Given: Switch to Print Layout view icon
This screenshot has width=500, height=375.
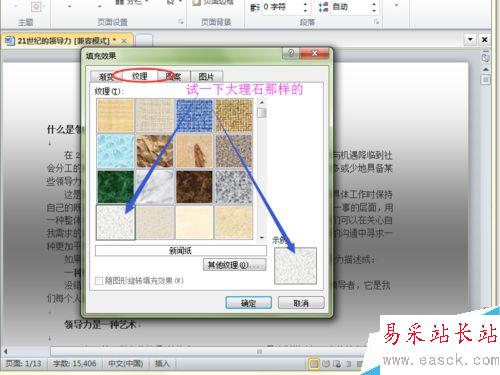Looking at the screenshot, I should tap(314, 364).
